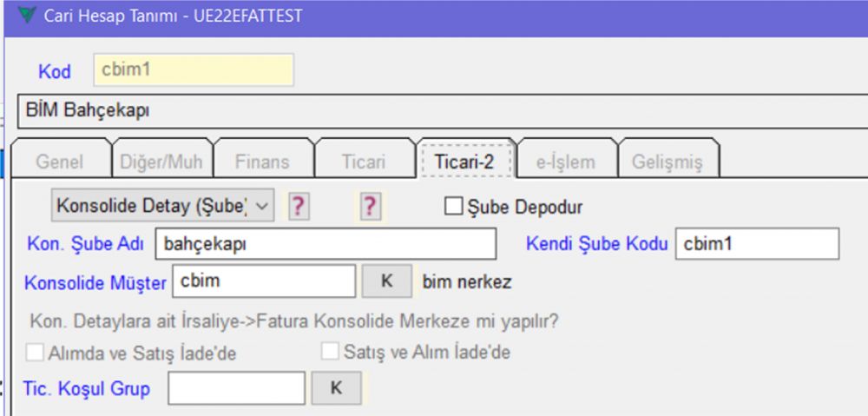The height and width of the screenshot is (416, 868).
Task: Focus the Kon. Şube Adı input field
Action: click(x=325, y=244)
